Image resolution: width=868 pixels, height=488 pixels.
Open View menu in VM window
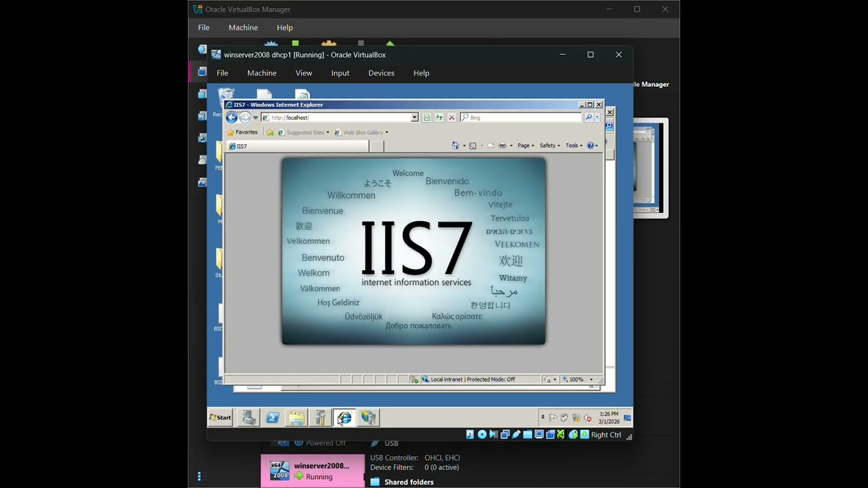tap(304, 73)
